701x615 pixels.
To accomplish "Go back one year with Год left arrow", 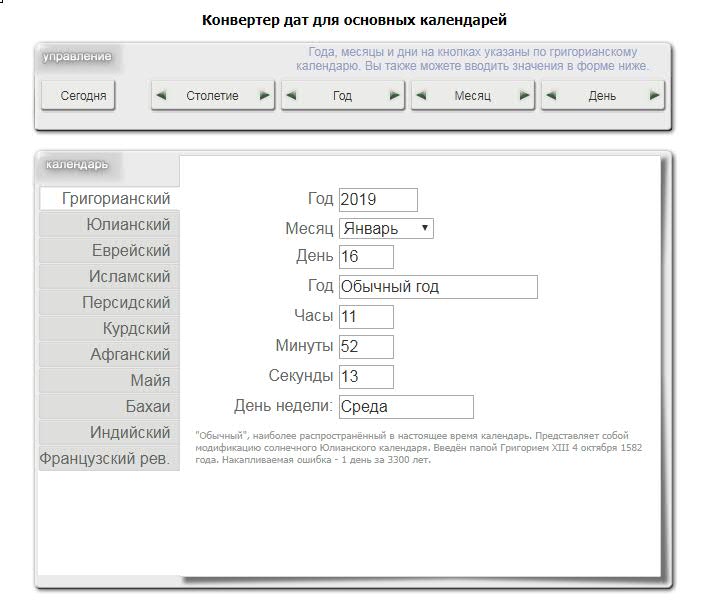I will (291, 96).
